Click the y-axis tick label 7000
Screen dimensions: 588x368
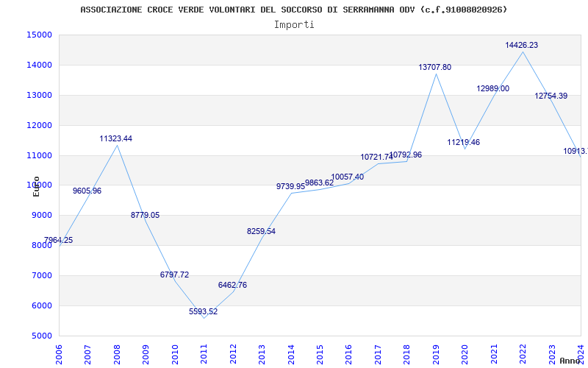[x=42, y=275]
